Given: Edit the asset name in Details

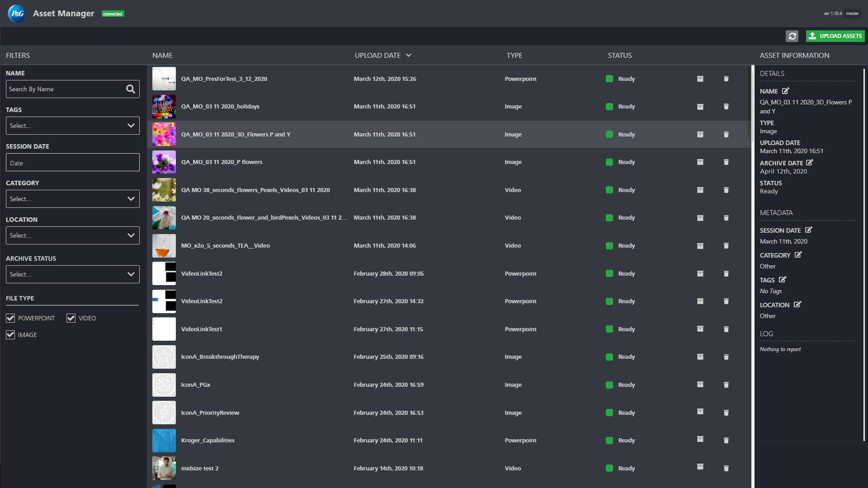Looking at the screenshot, I should [786, 91].
